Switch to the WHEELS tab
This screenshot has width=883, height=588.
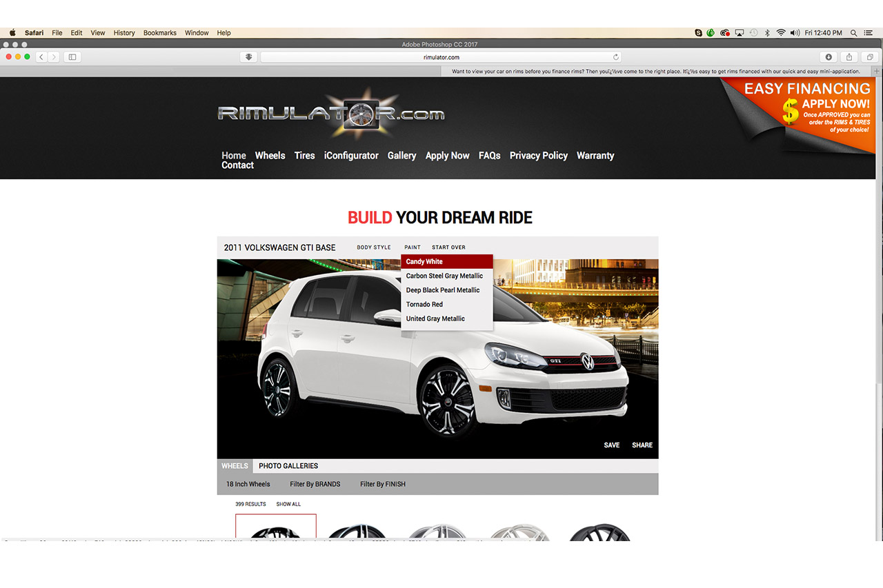pos(235,466)
